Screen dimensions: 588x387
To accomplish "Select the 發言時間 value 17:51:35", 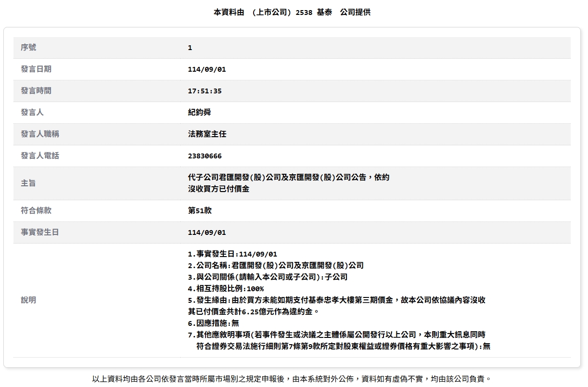I will click(x=205, y=91).
